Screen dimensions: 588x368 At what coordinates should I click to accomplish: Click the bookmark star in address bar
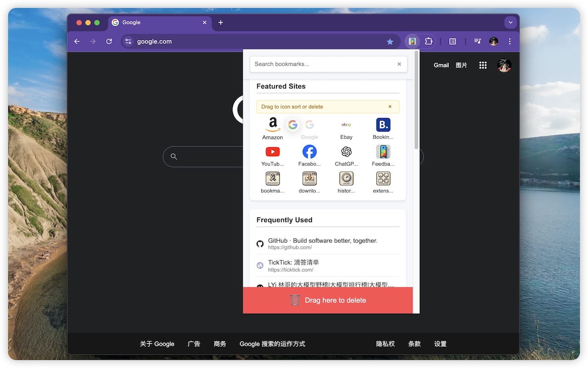(x=390, y=41)
